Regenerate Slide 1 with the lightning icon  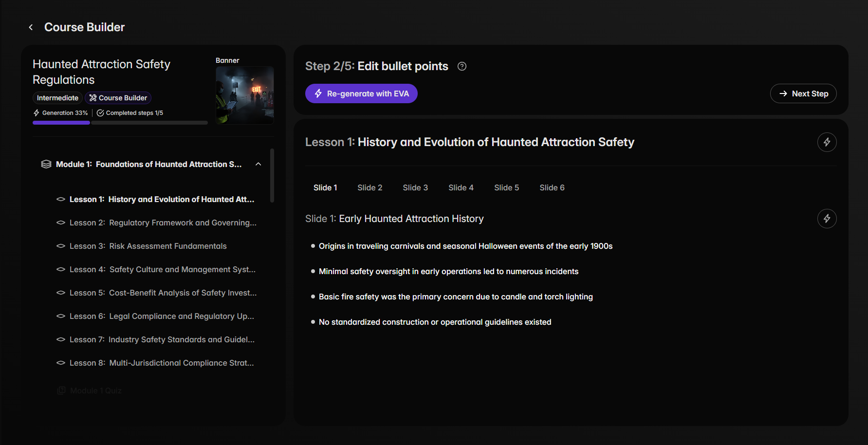pos(827,219)
